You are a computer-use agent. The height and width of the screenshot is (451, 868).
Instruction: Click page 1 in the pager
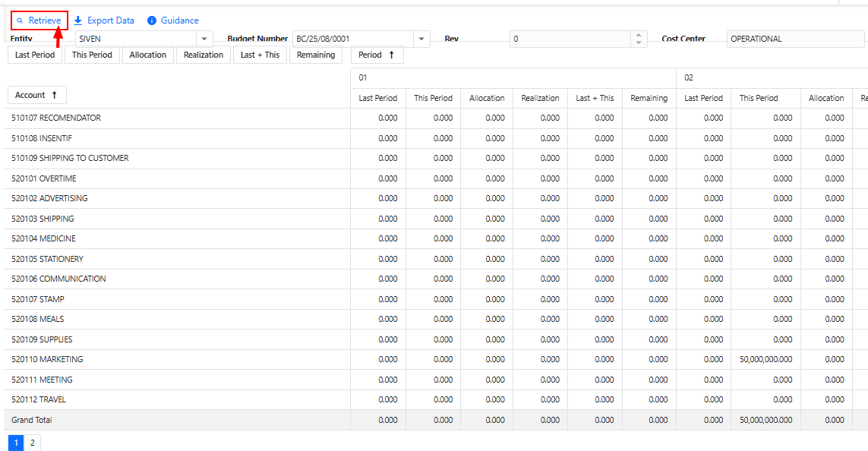click(16, 443)
